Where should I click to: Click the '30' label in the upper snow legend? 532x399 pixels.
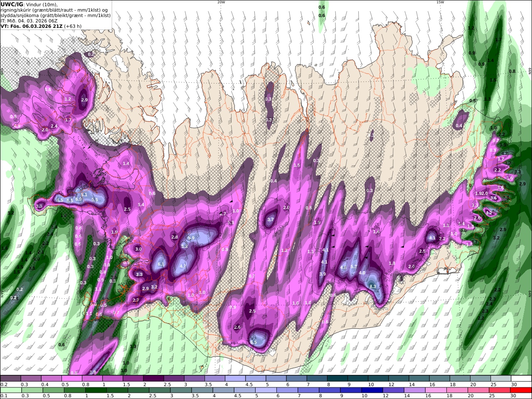514,384
